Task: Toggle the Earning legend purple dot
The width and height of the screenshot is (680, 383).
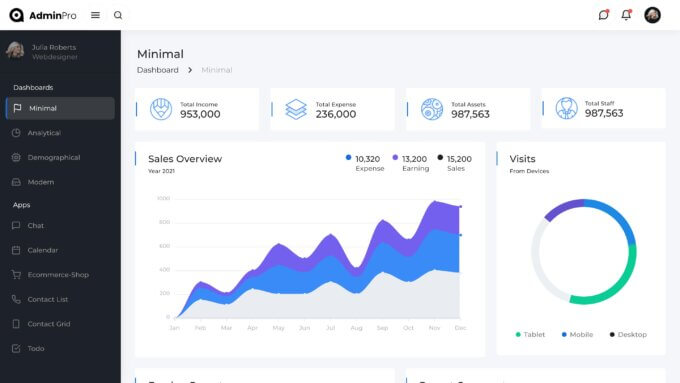Action: [x=395, y=157]
